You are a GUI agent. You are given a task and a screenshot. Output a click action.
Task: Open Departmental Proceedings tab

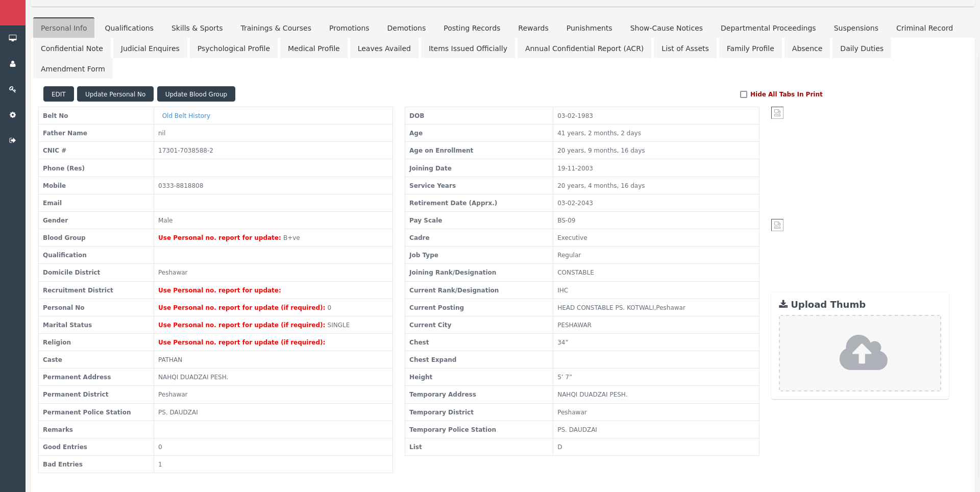click(x=768, y=28)
